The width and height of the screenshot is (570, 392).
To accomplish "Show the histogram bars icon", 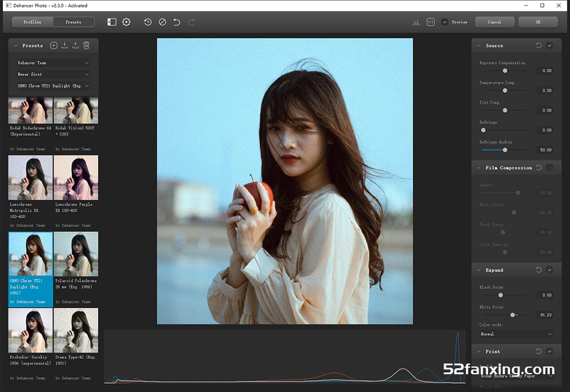I will click(x=416, y=22).
